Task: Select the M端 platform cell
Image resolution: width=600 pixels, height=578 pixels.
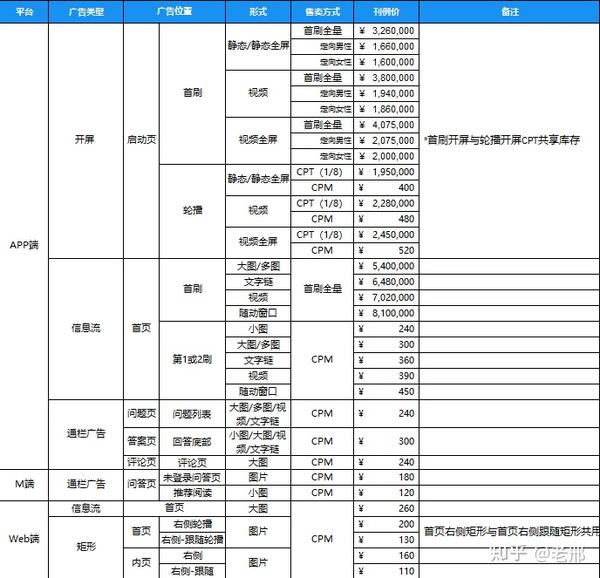Action: pos(24,485)
